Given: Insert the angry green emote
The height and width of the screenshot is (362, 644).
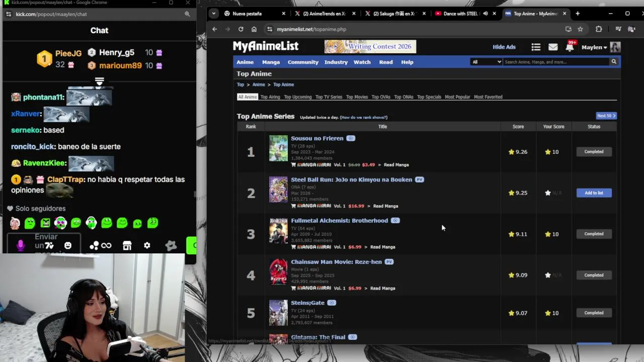Looking at the screenshot, I should click(45, 223).
